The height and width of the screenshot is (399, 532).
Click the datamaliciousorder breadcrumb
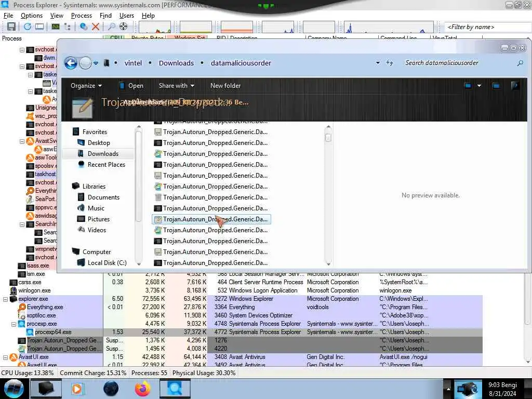coord(241,63)
